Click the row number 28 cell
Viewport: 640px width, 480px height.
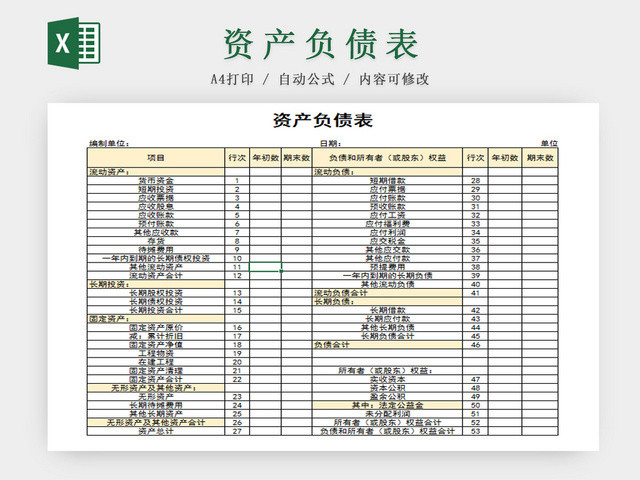pyautogui.click(x=475, y=180)
